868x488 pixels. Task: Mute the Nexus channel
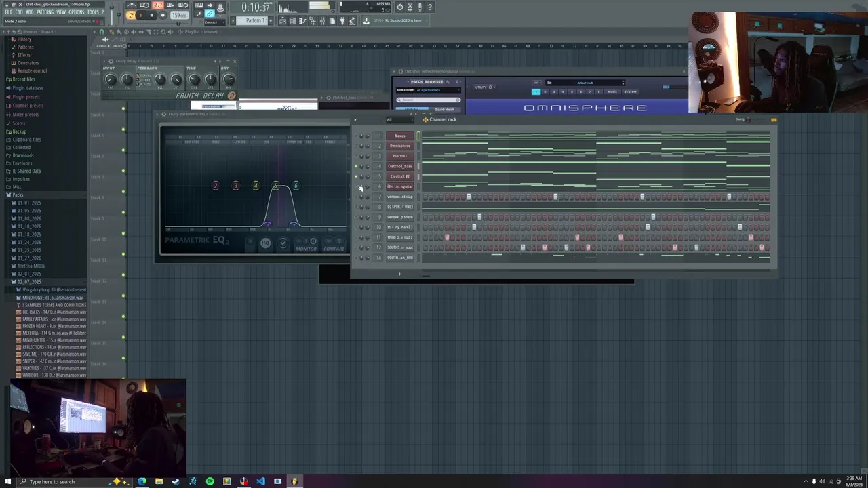(x=356, y=136)
